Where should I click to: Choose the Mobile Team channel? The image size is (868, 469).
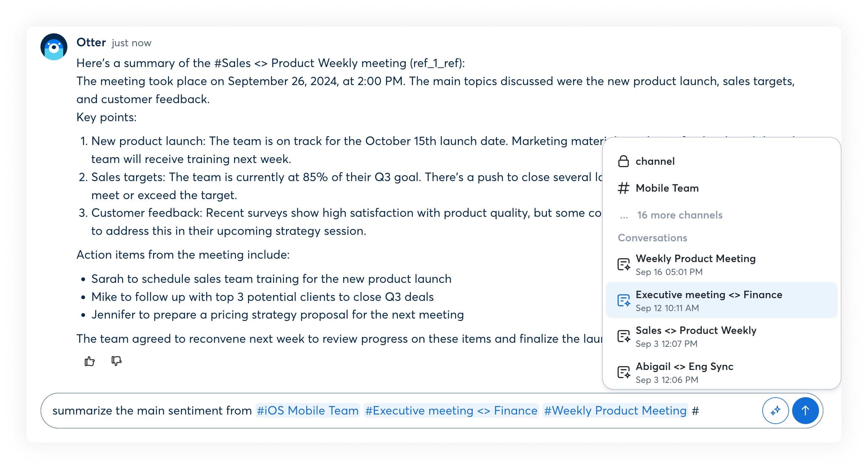point(721,188)
